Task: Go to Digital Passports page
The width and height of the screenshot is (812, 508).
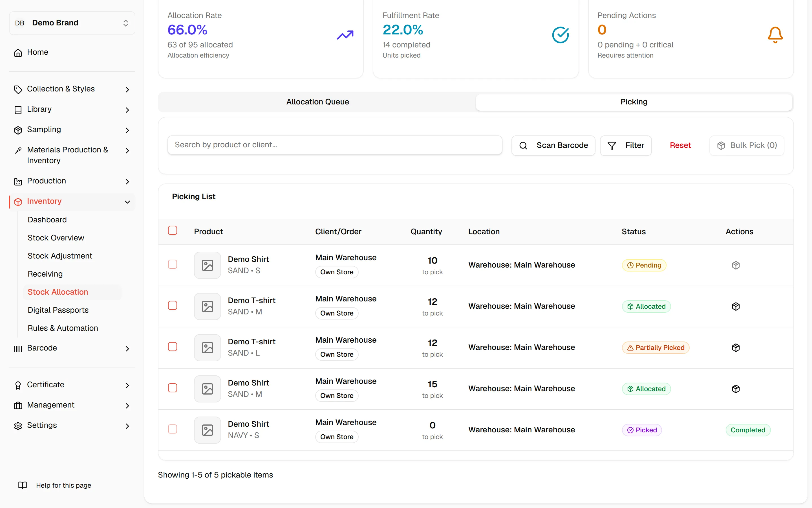Action: [x=58, y=310]
